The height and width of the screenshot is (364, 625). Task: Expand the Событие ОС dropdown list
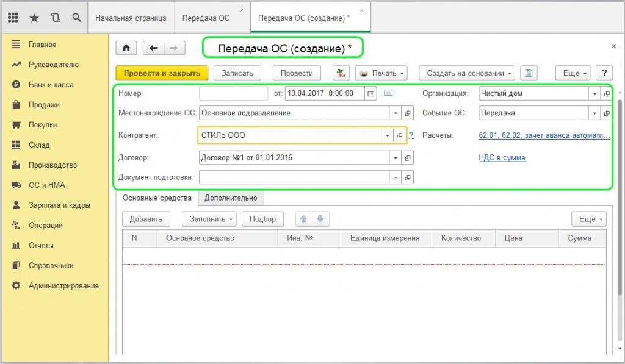595,113
